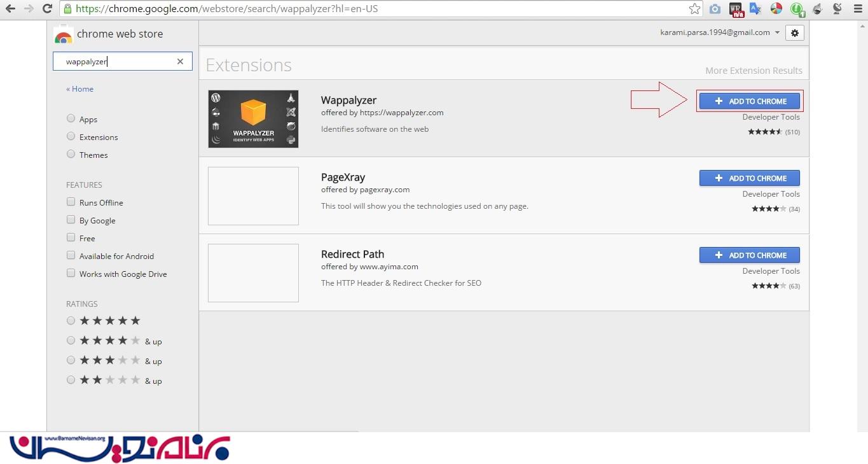Image resolution: width=868 pixels, height=464 pixels.
Task: Click Developer Tools under the Redirect Path button
Action: pos(771,271)
